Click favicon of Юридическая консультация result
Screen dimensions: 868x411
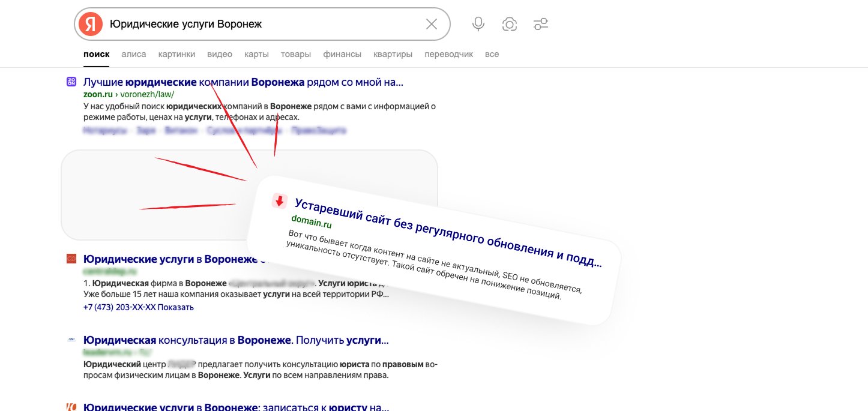pyautogui.click(x=71, y=340)
